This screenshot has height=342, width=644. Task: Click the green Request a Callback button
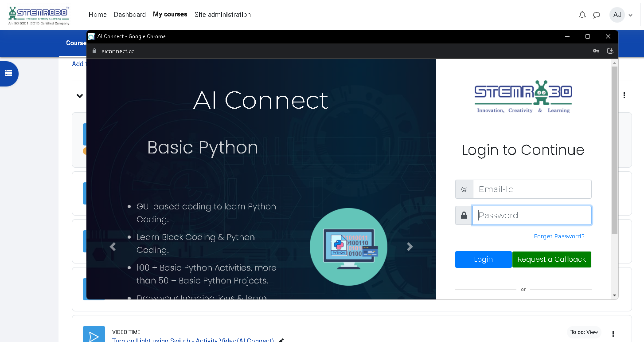(552, 259)
